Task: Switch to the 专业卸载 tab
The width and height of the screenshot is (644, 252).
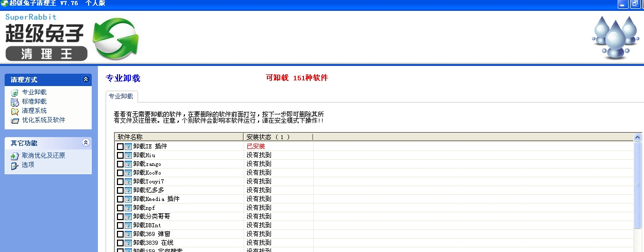Action: tap(121, 96)
